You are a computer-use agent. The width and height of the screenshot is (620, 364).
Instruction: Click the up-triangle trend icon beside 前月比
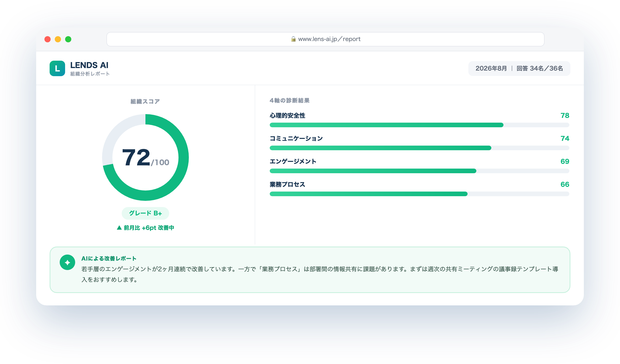coord(119,228)
